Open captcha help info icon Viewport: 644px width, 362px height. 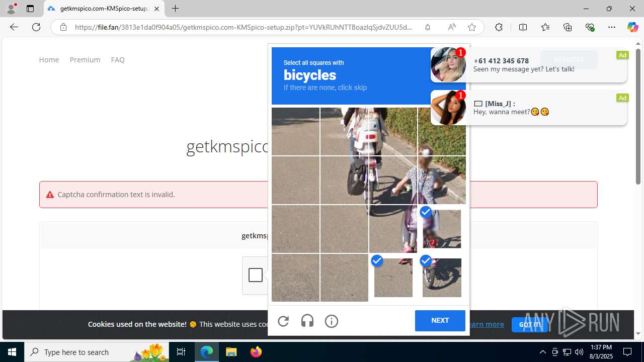[332, 321]
